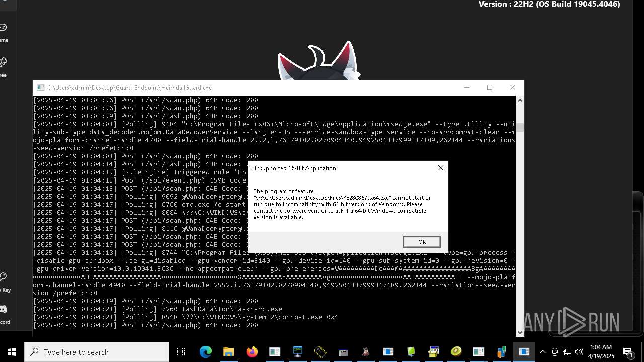Click the console vertical scrollbar thumb
The height and width of the screenshot is (362, 644).
pos(520,127)
